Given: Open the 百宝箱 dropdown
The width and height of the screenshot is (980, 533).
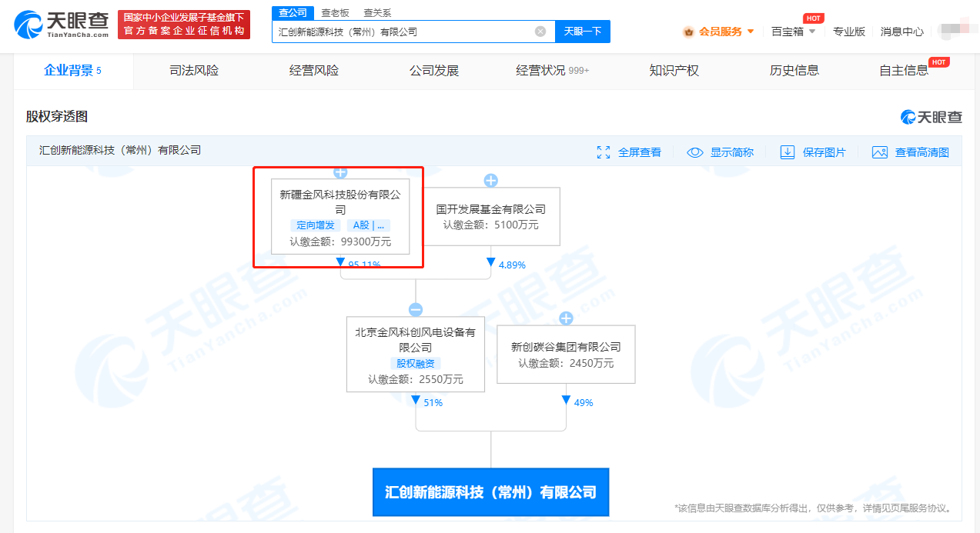Looking at the screenshot, I should (792, 32).
